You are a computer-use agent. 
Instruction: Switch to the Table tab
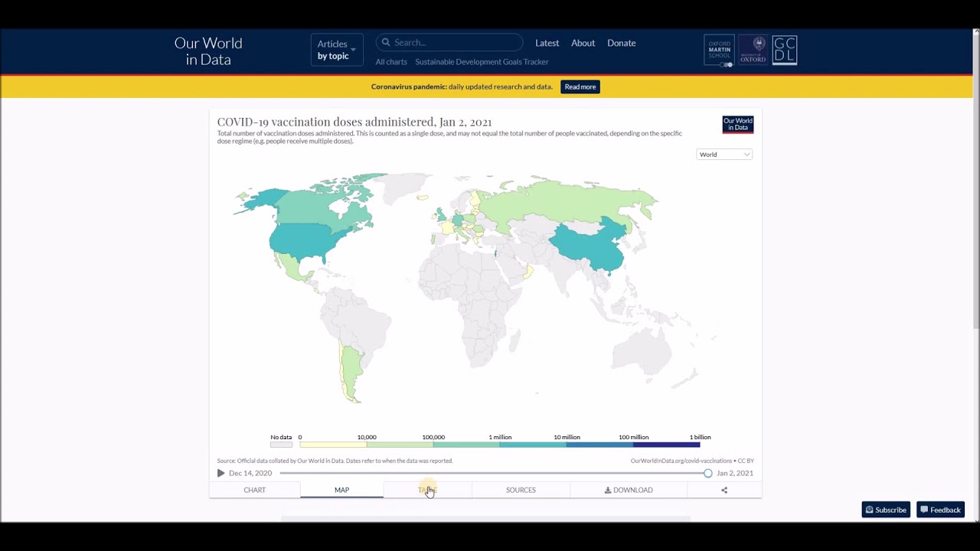click(427, 490)
